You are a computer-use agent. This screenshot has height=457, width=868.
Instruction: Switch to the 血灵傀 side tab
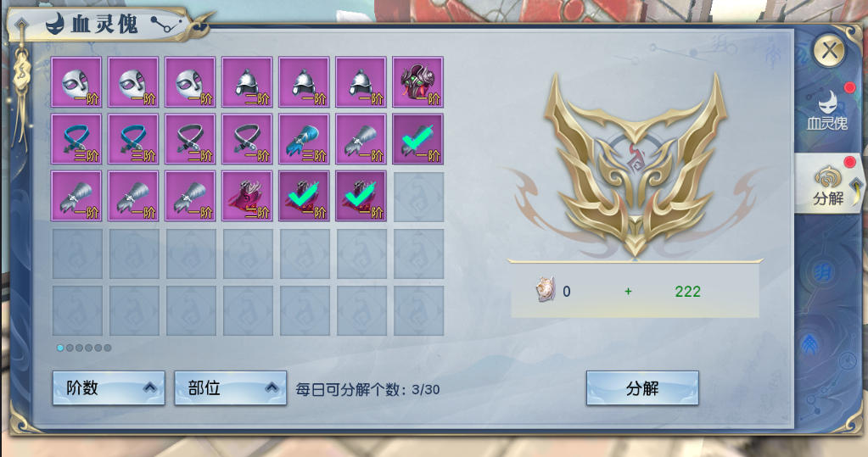(827, 111)
